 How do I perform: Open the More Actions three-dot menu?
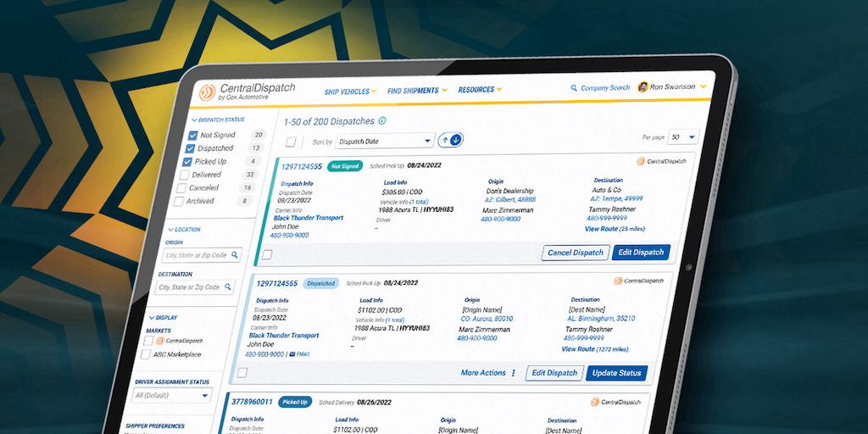tap(514, 373)
